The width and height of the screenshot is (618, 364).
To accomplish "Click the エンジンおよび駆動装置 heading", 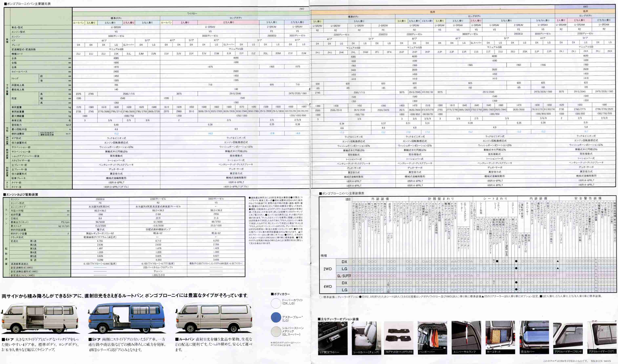I will click(x=21, y=195).
